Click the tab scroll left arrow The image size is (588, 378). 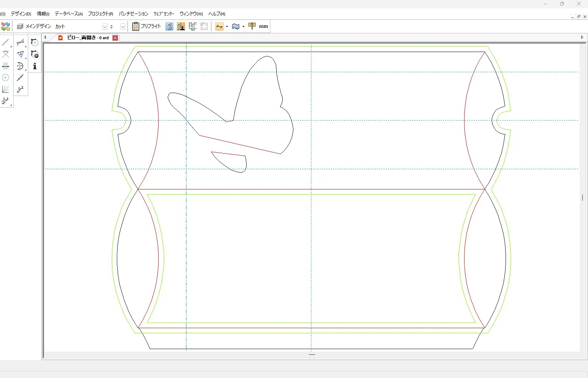pyautogui.click(x=45, y=37)
